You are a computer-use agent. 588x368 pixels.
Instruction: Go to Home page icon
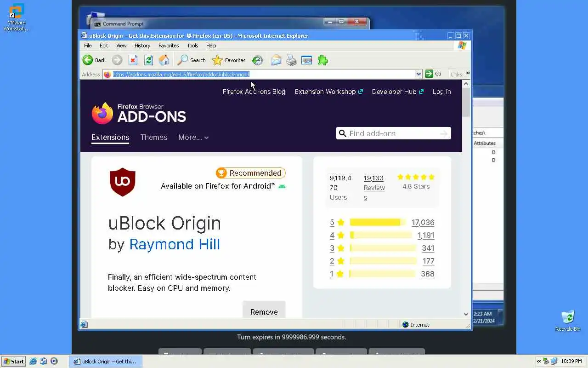click(x=164, y=60)
